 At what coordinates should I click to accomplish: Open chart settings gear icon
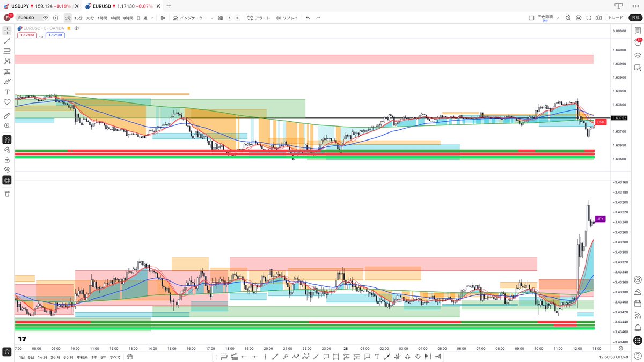[579, 18]
